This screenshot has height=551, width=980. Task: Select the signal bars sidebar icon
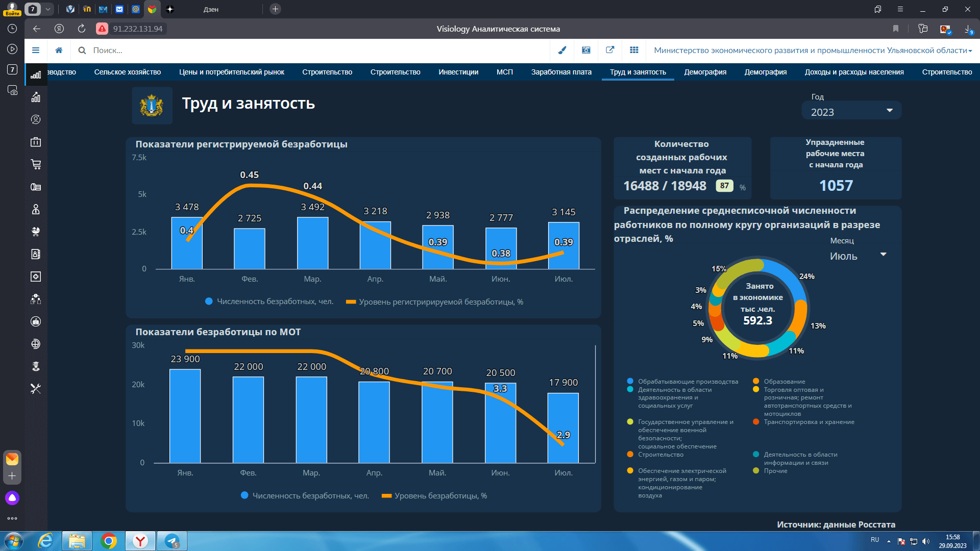point(36,74)
